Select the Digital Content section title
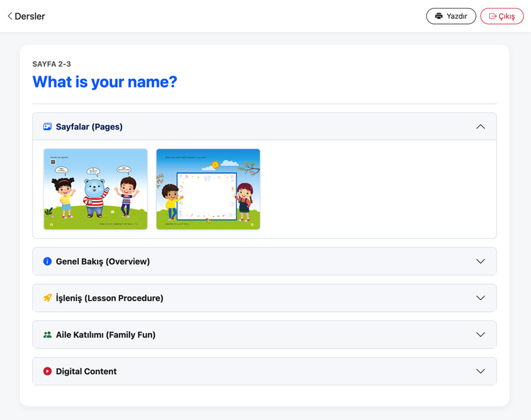Viewport: 531px width, 420px height. 86,372
